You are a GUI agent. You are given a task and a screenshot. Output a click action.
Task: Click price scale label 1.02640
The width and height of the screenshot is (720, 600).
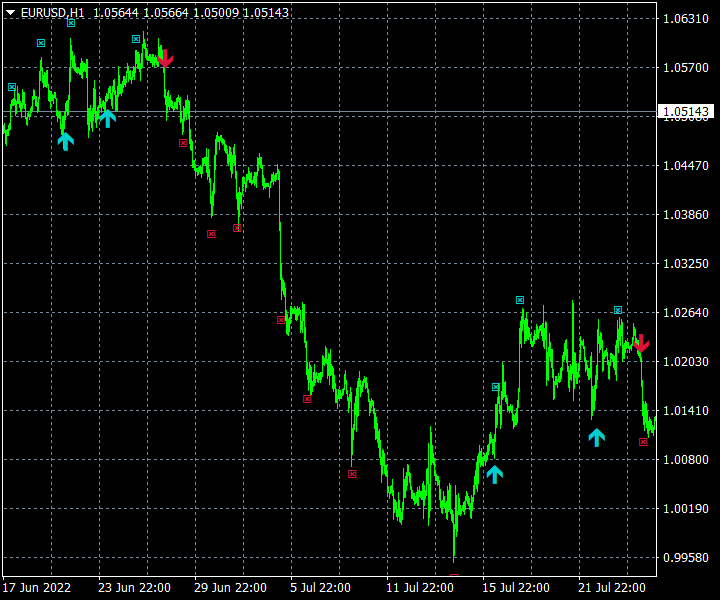[x=686, y=313]
